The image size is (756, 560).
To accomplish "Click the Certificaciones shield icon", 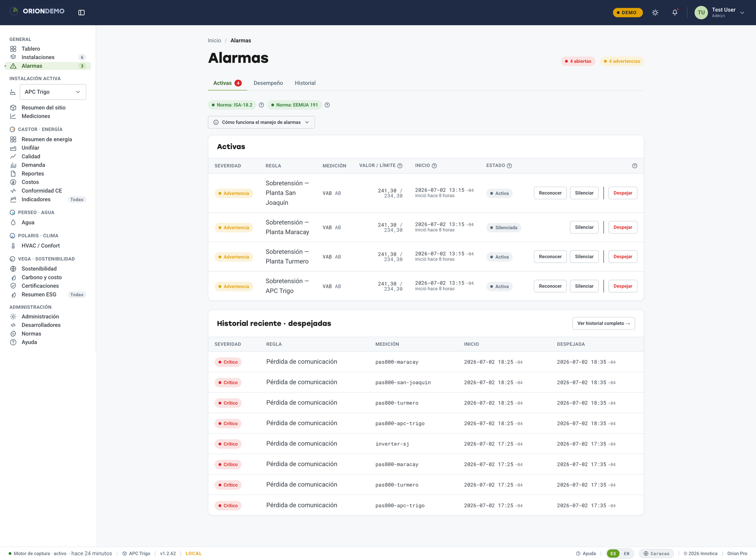I will point(13,286).
